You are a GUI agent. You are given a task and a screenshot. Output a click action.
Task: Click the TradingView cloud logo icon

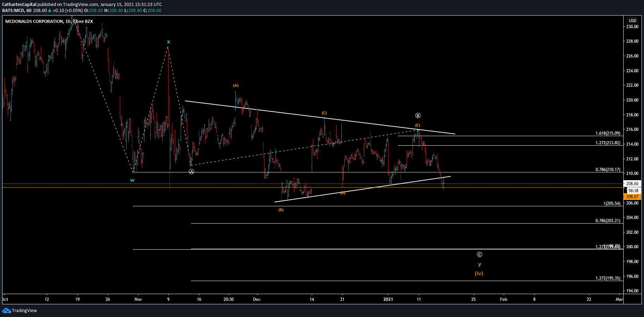point(6,311)
